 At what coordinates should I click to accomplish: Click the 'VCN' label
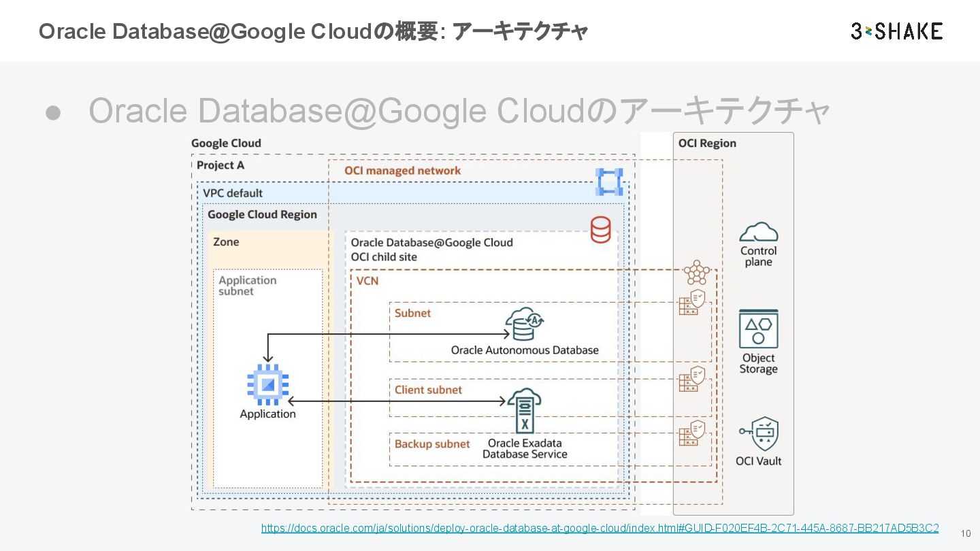click(367, 280)
